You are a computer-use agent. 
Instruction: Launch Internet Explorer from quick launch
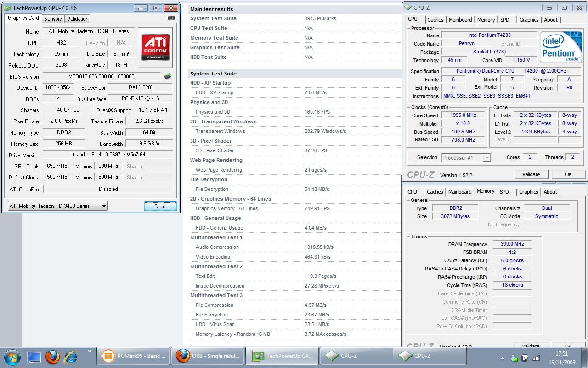(x=70, y=356)
